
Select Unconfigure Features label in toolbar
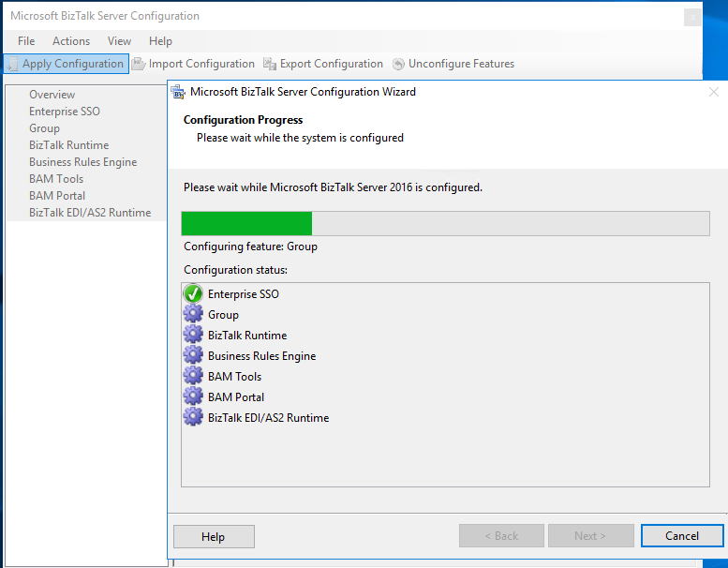462,64
